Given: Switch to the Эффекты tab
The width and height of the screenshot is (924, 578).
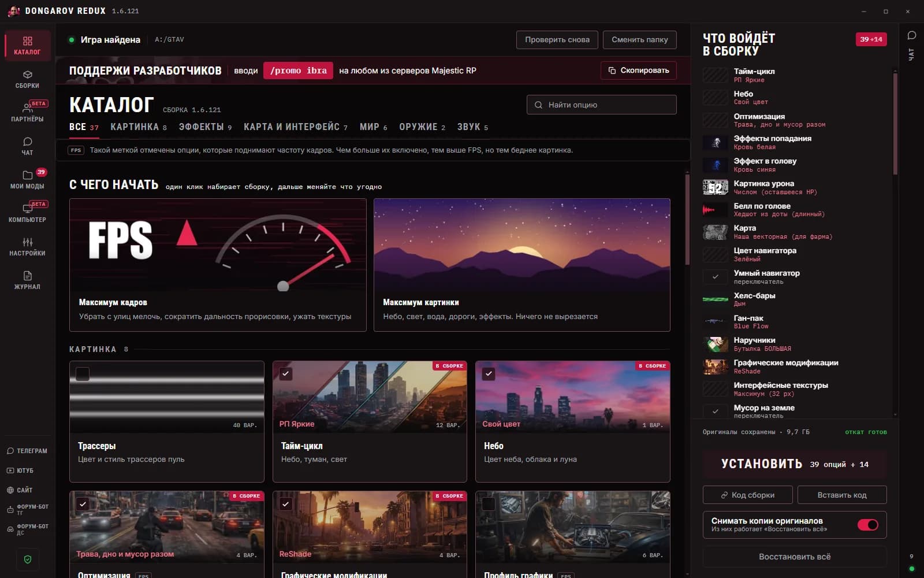Looking at the screenshot, I should (205, 127).
